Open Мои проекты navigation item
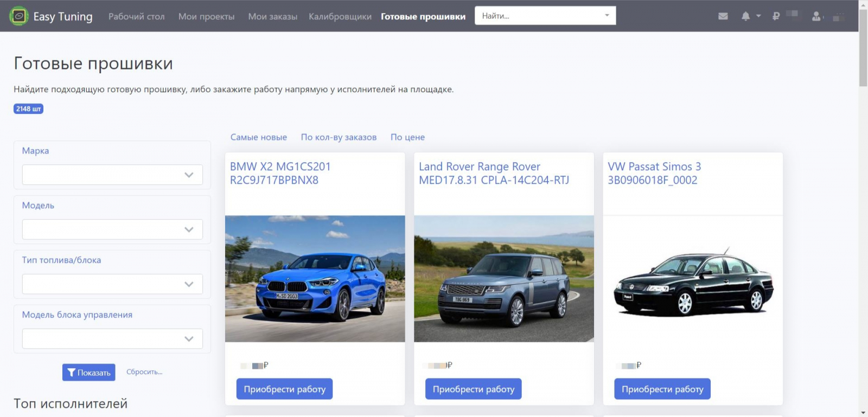The height and width of the screenshot is (417, 868). click(x=207, y=16)
